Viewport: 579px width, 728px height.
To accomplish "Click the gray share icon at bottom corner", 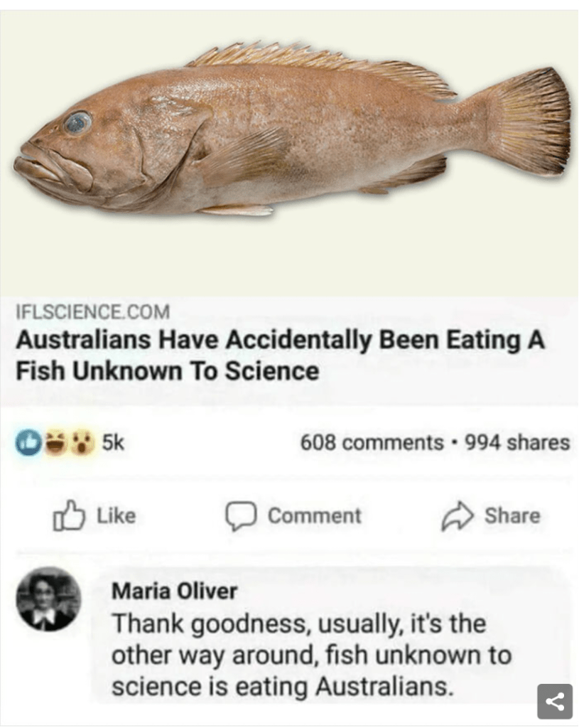I will [554, 701].
